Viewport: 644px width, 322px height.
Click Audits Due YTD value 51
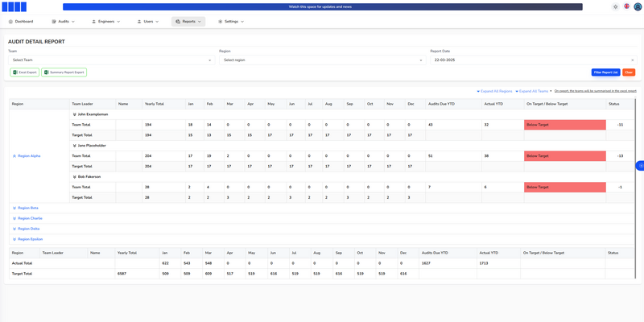[x=431, y=156]
